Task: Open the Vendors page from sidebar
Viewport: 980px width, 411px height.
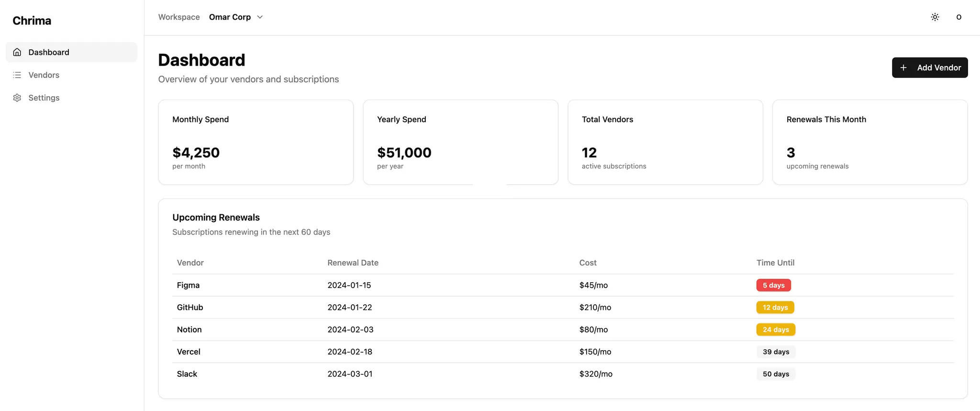Action: point(71,75)
